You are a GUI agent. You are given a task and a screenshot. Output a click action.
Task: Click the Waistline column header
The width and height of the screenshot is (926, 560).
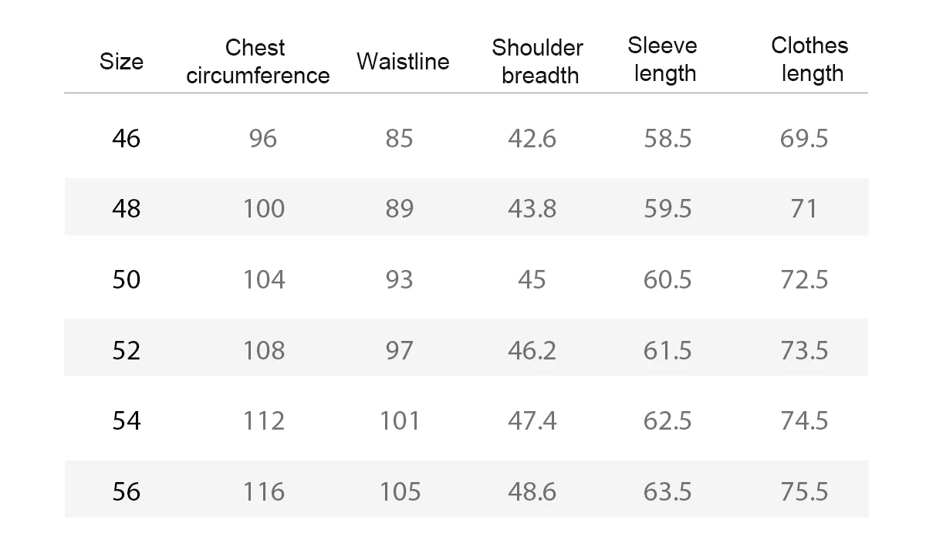point(403,62)
